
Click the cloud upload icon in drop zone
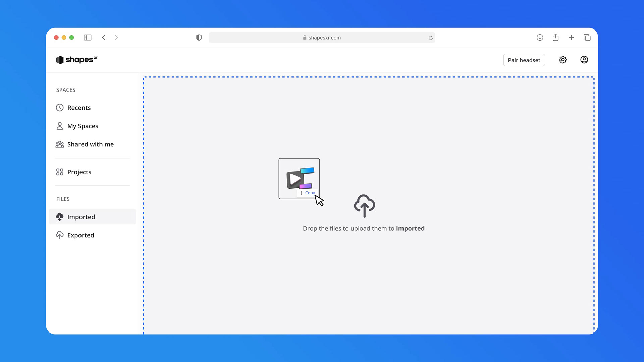point(364,206)
